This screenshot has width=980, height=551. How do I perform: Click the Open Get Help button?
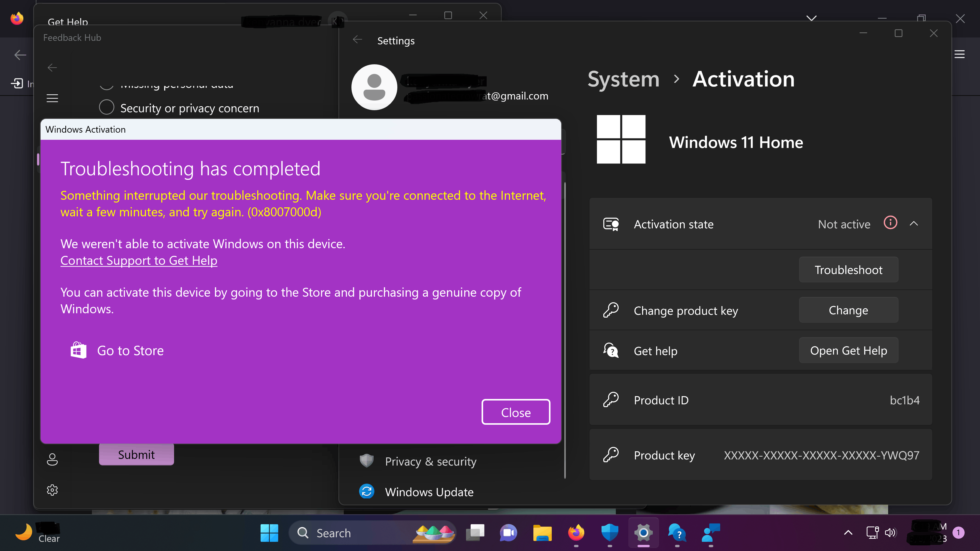848,350
